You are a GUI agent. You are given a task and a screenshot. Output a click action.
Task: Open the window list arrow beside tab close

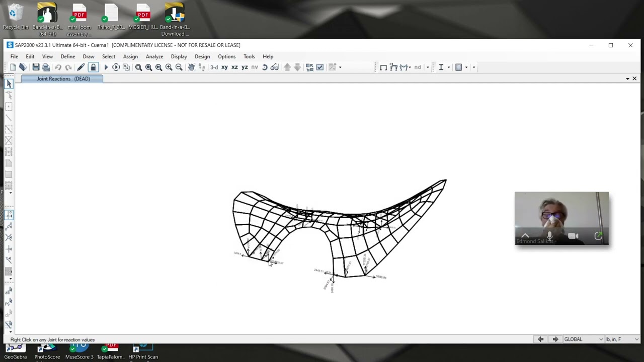[x=627, y=78]
